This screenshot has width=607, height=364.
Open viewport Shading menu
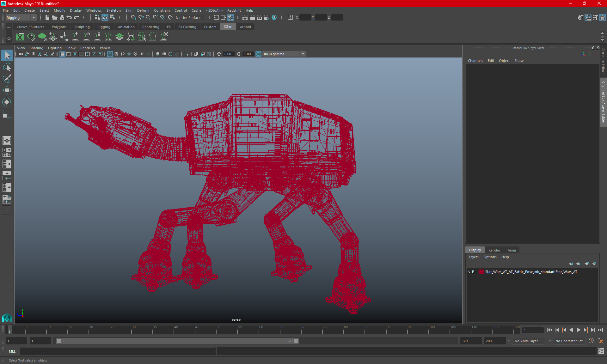point(36,48)
